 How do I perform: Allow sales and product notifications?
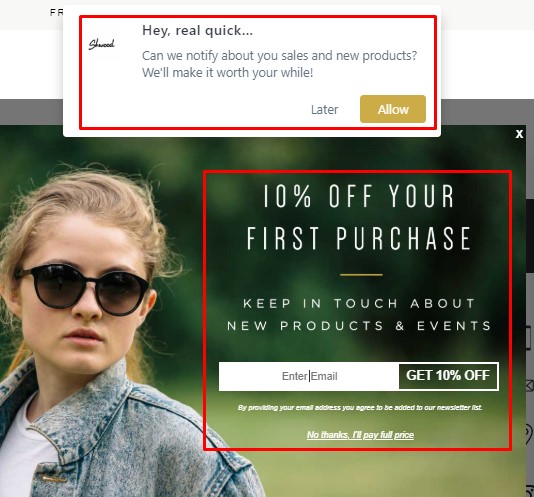coord(393,109)
